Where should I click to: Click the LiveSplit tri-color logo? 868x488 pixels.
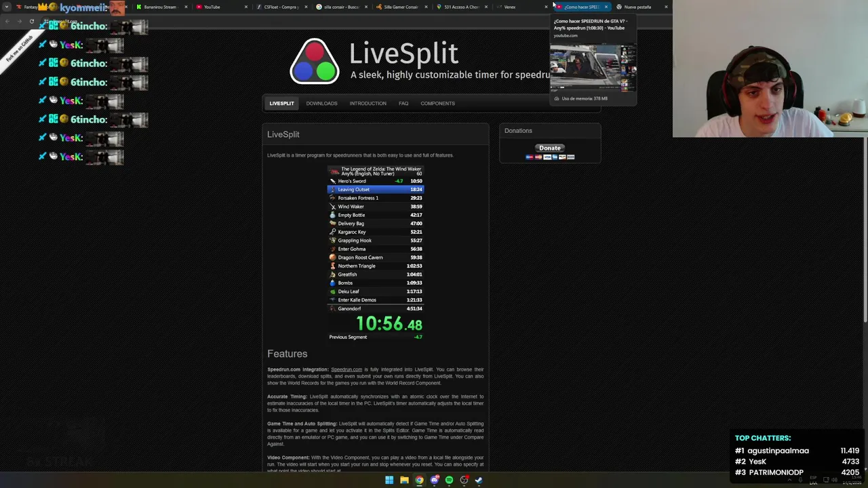click(x=315, y=61)
